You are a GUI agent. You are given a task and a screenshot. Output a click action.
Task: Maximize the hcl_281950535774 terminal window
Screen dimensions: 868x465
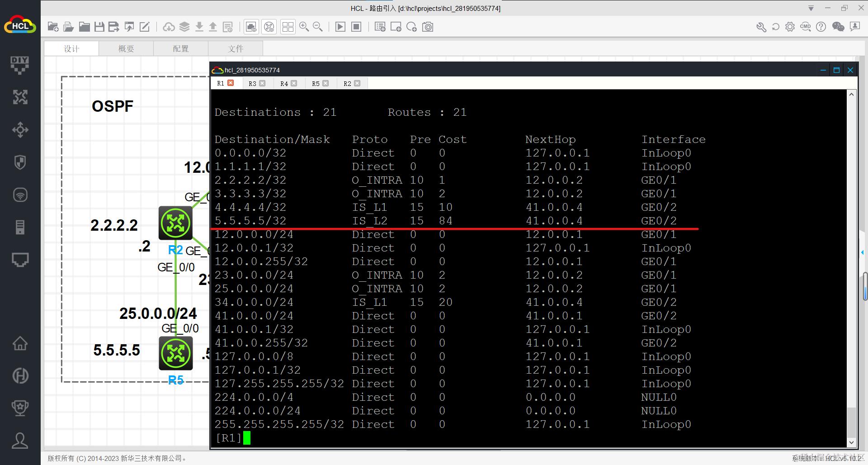point(836,70)
